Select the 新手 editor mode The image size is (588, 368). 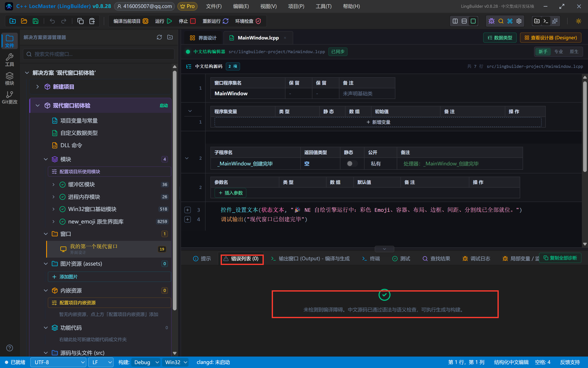pos(543,52)
